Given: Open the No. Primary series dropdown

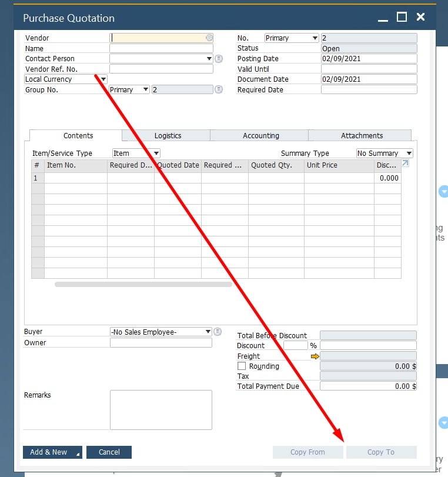Looking at the screenshot, I should tap(315, 38).
